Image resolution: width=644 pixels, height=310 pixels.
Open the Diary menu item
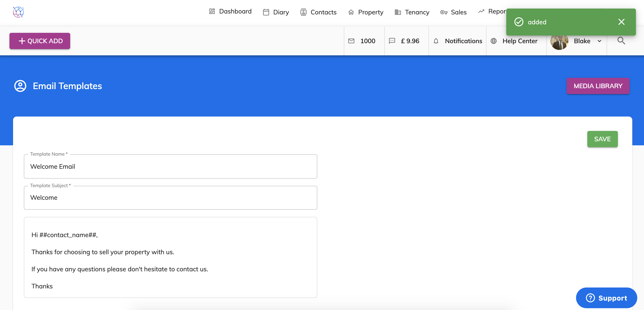pos(276,12)
